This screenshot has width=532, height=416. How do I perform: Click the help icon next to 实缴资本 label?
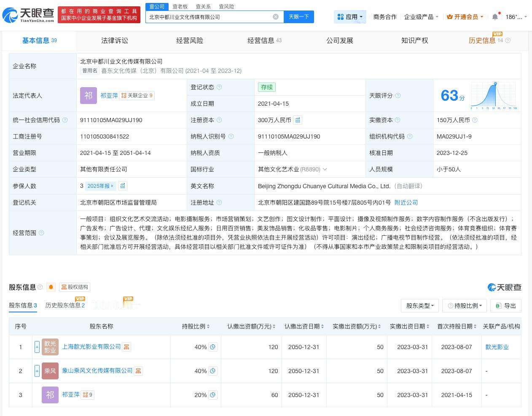(398, 120)
